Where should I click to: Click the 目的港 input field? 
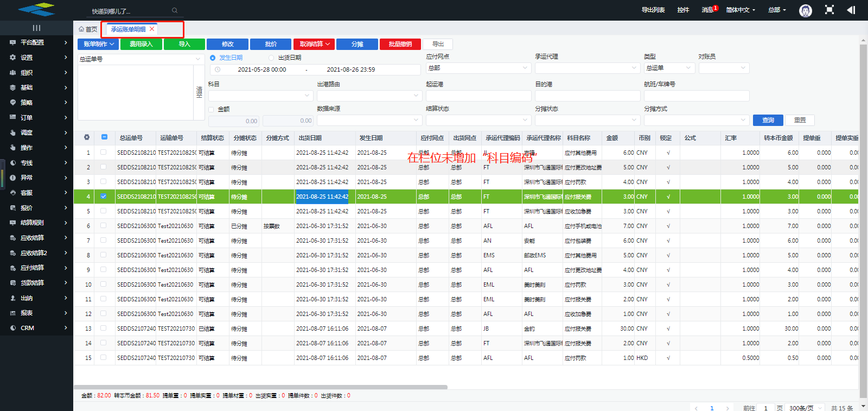click(x=588, y=96)
